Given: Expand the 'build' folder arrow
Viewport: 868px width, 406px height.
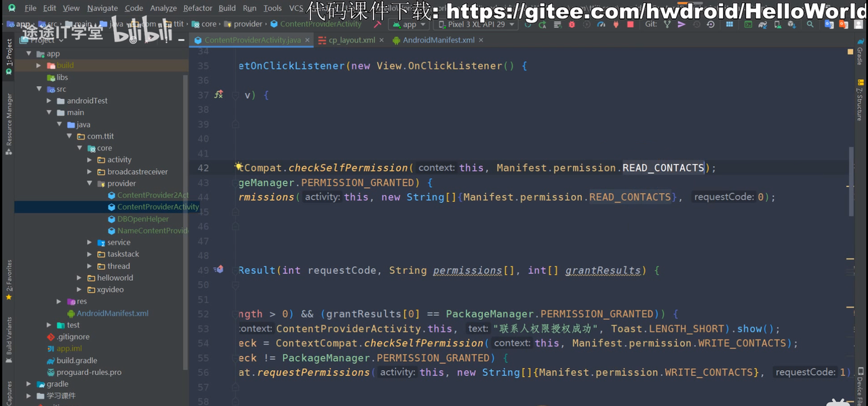Looking at the screenshot, I should point(39,65).
